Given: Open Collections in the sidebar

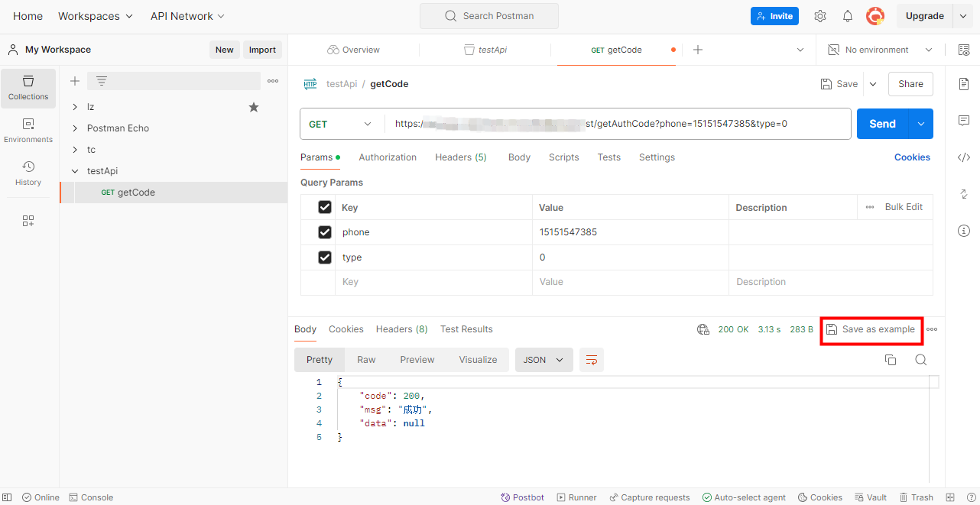Looking at the screenshot, I should point(28,88).
